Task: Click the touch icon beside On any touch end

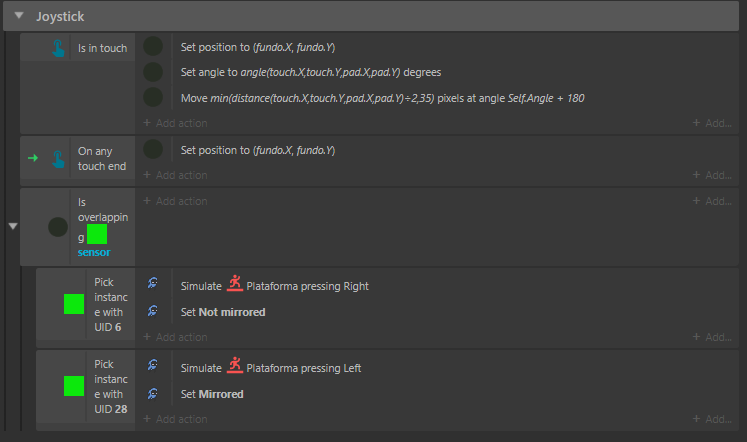Action: (x=58, y=159)
